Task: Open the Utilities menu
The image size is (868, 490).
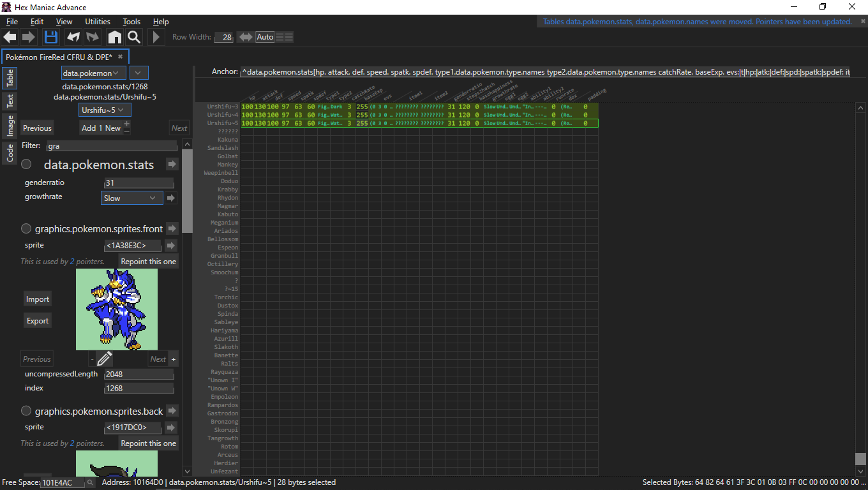Action: pyautogui.click(x=98, y=22)
